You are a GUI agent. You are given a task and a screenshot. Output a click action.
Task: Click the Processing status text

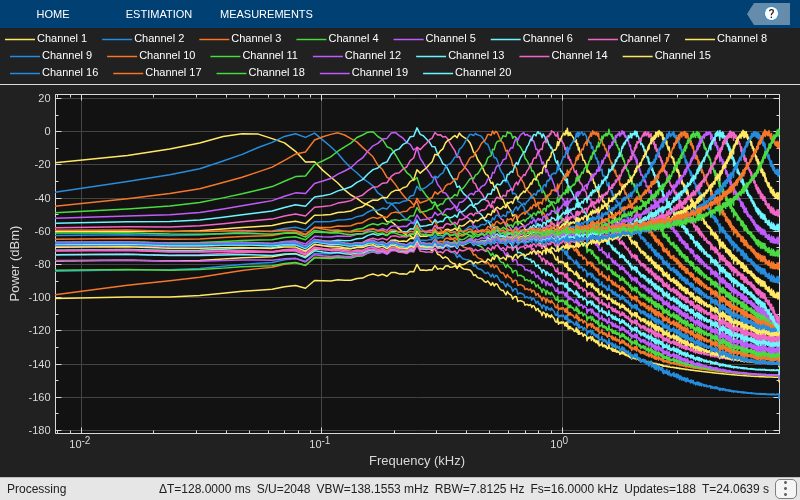point(37,489)
